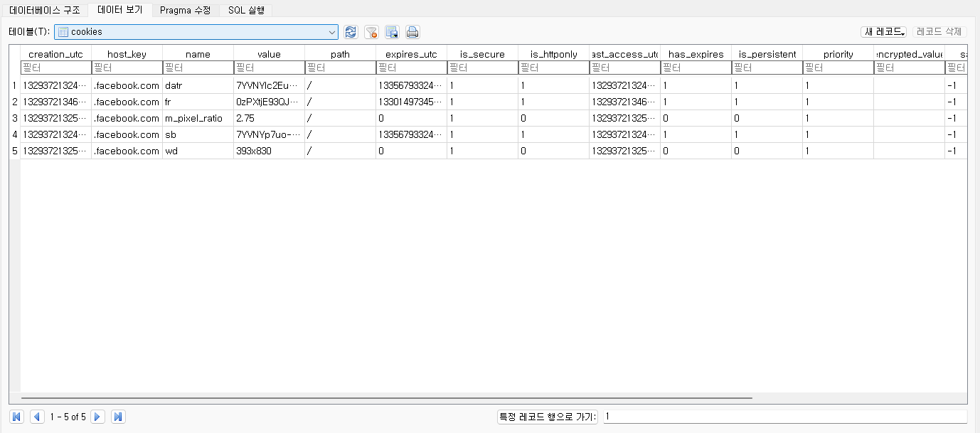Click the filter box under value column
Screen dimensions: 980x433
[x=269, y=68]
